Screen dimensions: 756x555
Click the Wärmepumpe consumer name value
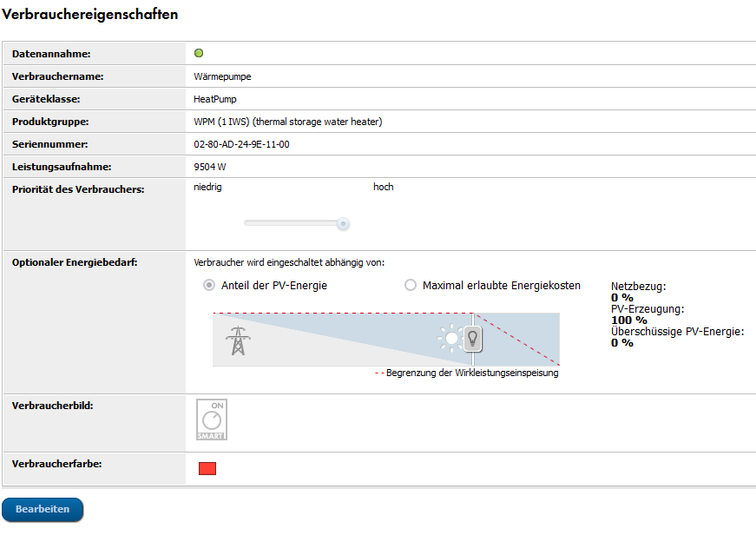click(222, 76)
